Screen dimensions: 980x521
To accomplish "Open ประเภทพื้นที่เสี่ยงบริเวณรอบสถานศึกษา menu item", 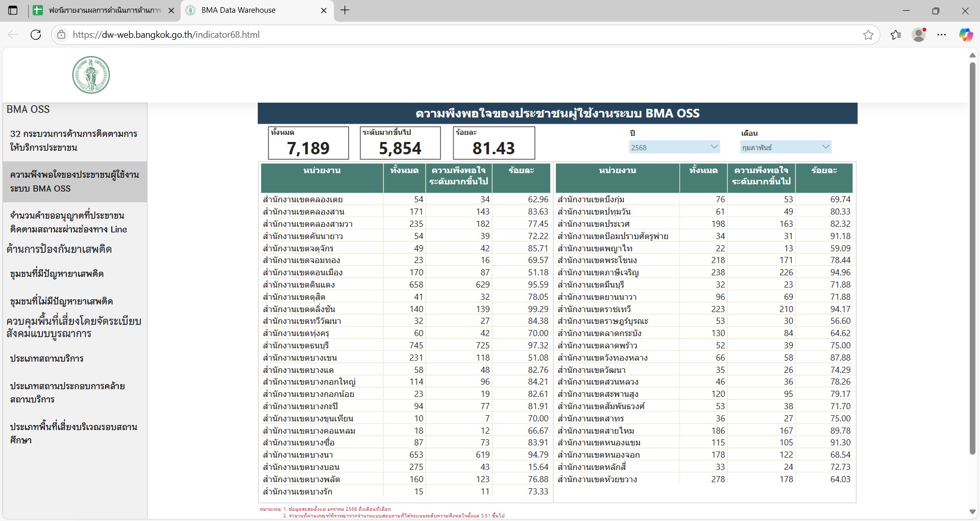I will (75, 433).
